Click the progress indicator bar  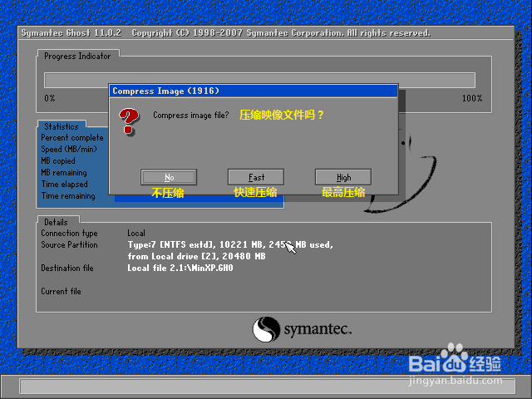click(259, 80)
